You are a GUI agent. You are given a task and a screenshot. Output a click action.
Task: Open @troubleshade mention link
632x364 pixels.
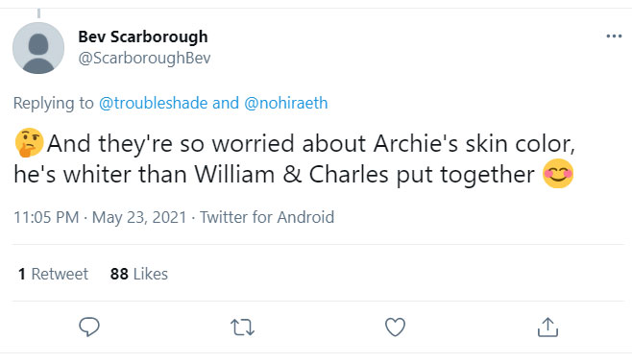coord(153,103)
